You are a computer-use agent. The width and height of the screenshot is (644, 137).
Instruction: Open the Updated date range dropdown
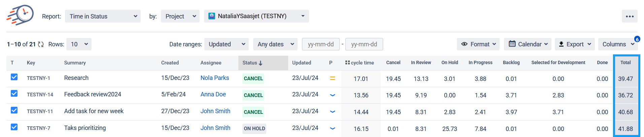pyautogui.click(x=227, y=44)
